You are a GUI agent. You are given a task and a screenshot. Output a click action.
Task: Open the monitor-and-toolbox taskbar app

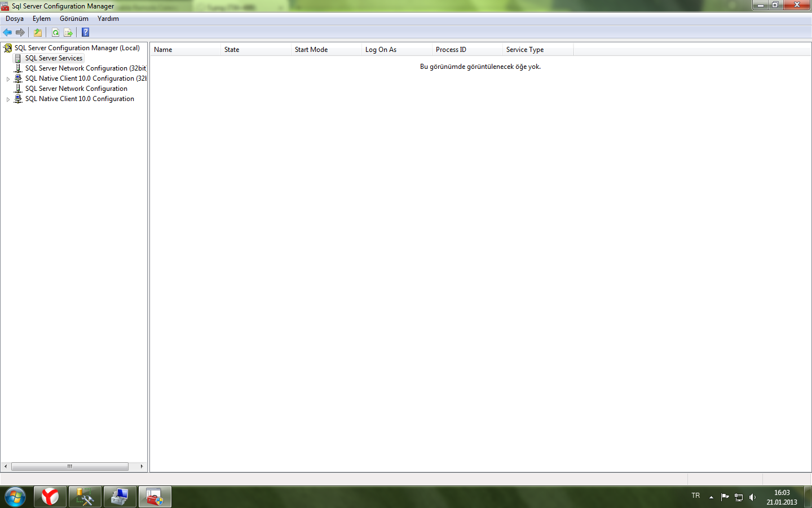click(x=120, y=497)
